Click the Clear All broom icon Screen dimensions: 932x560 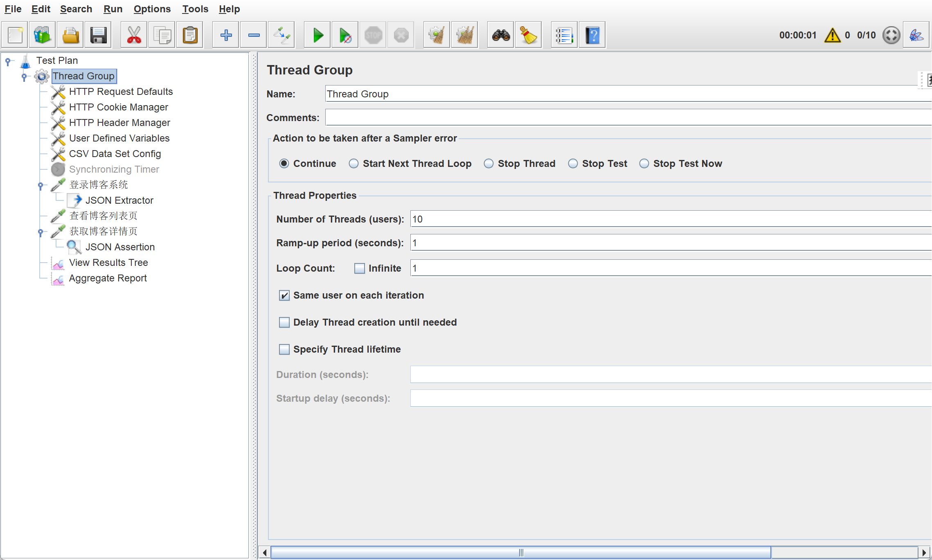[x=464, y=35]
